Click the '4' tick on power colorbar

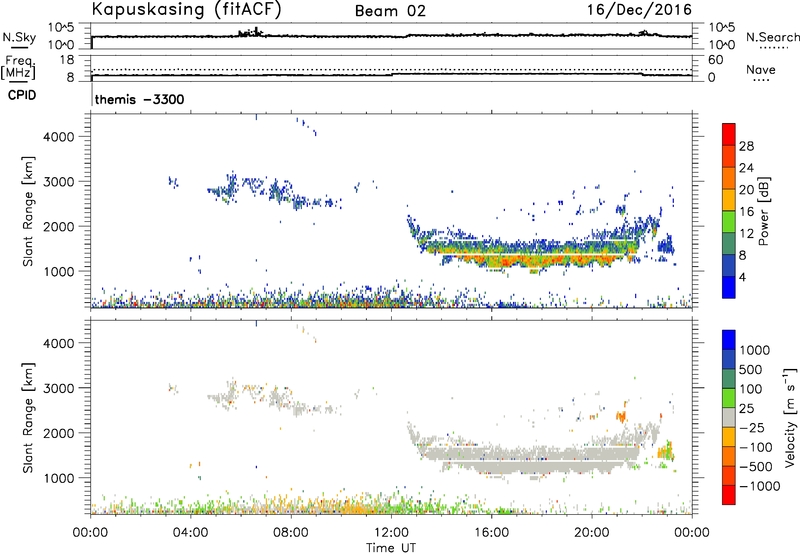click(742, 277)
